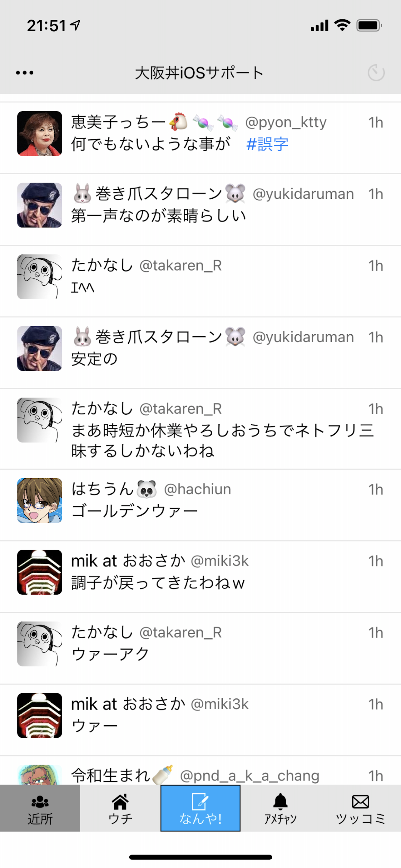Select the ゴールデンウァー post

tap(200, 505)
